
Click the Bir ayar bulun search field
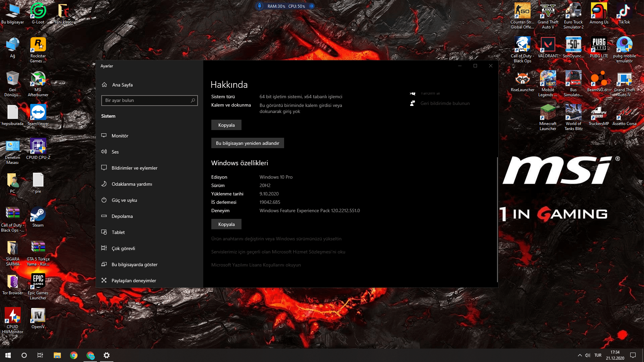[x=146, y=100]
